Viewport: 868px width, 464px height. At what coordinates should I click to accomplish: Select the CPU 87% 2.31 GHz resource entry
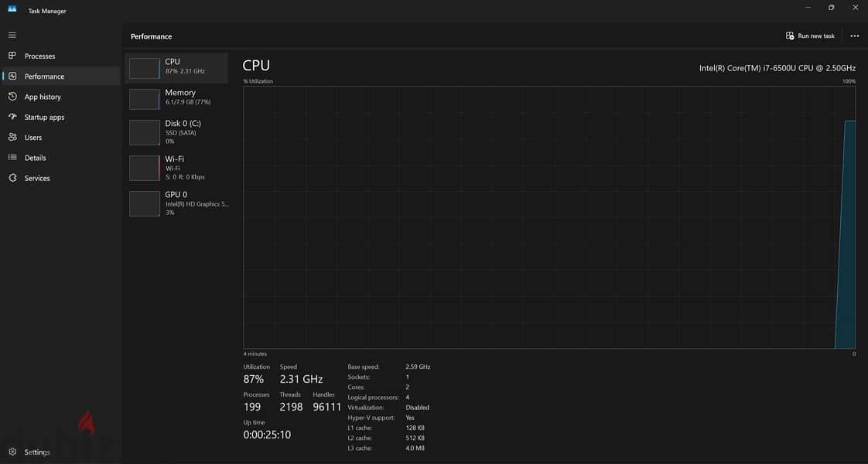[176, 68]
